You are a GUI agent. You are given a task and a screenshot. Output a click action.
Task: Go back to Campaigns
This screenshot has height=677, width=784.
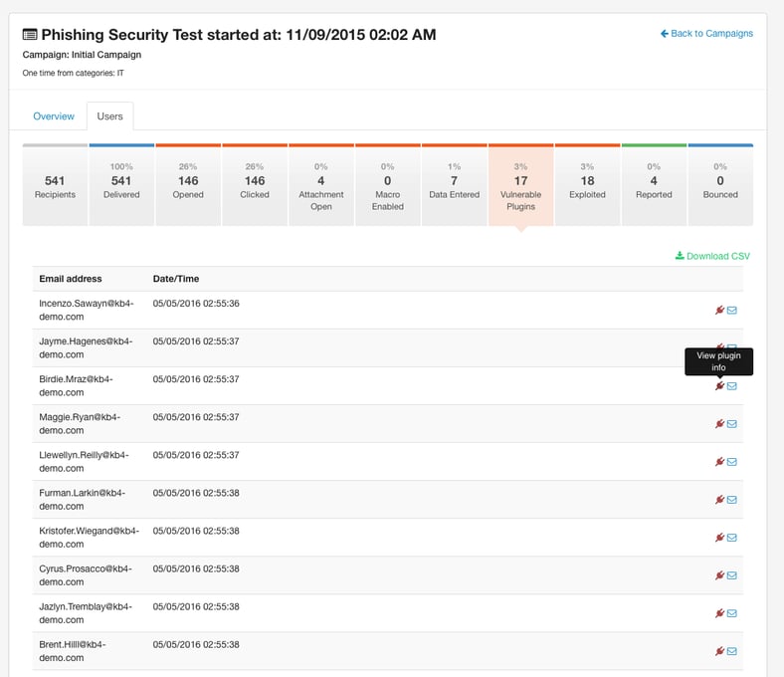click(x=706, y=34)
